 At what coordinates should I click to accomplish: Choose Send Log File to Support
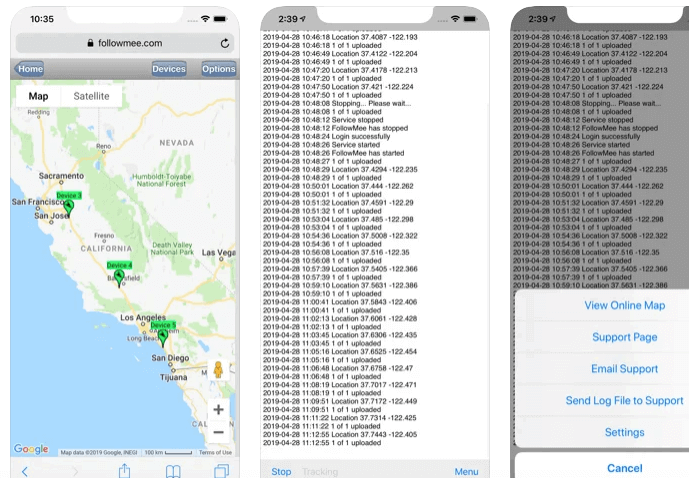[x=624, y=400]
